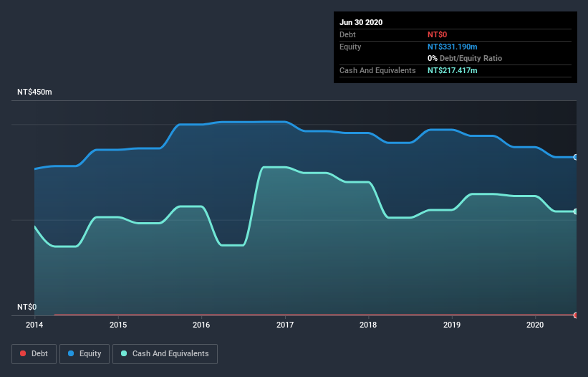Select the 2020 x-axis label

coord(535,325)
